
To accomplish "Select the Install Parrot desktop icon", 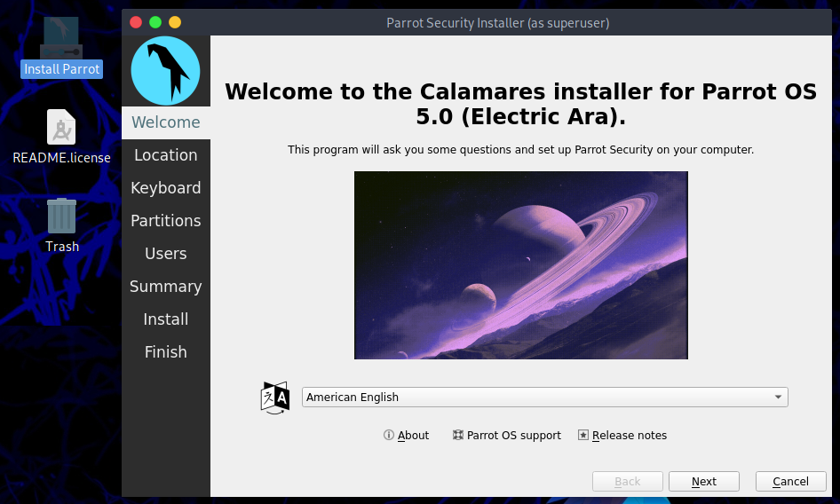I will (x=61, y=47).
